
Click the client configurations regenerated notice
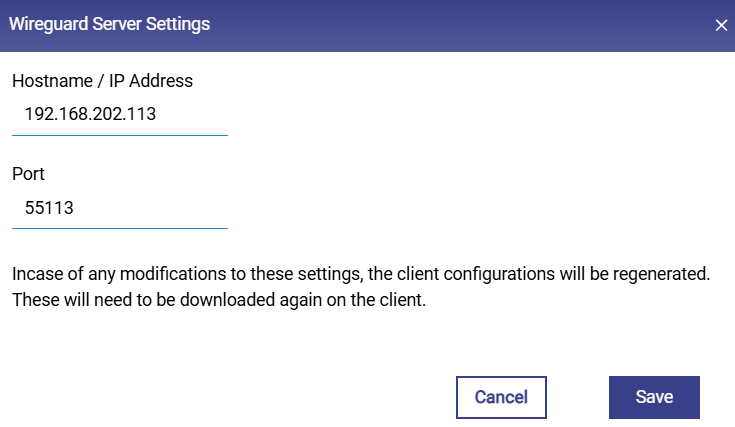point(360,273)
